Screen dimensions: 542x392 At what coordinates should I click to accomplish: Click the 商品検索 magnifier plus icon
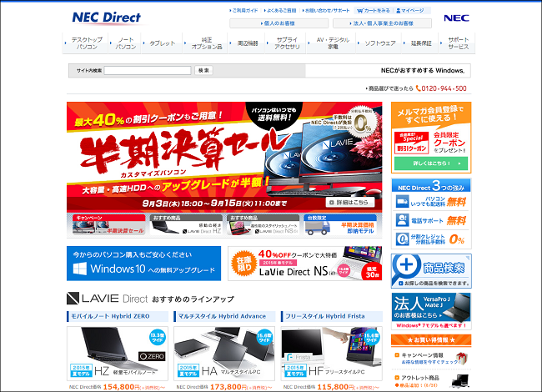coord(406,266)
